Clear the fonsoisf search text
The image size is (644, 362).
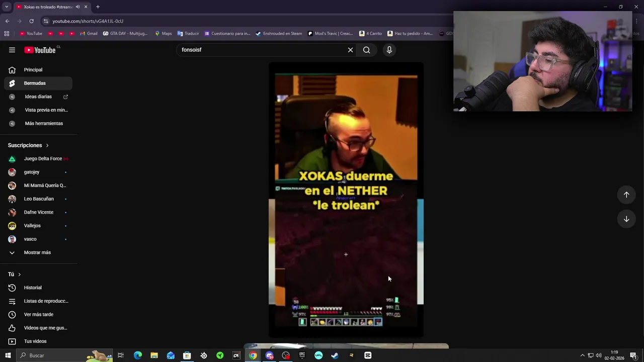click(351, 50)
